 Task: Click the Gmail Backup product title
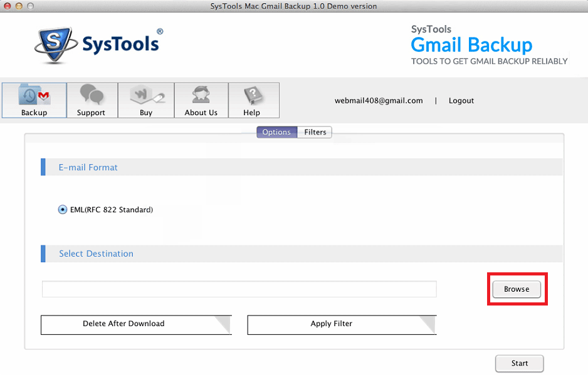point(471,45)
